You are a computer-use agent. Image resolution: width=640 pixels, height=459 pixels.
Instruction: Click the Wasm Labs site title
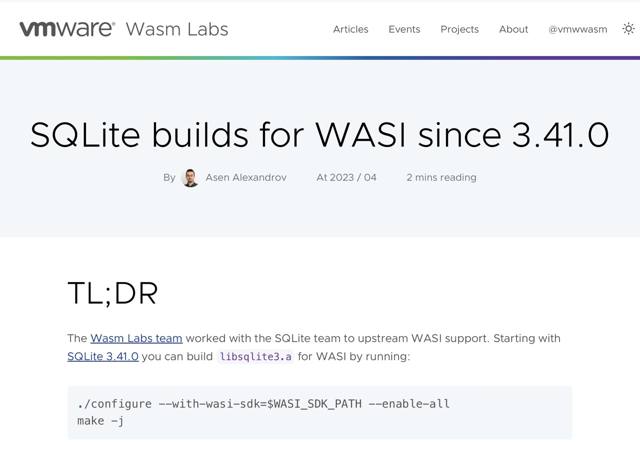177,28
